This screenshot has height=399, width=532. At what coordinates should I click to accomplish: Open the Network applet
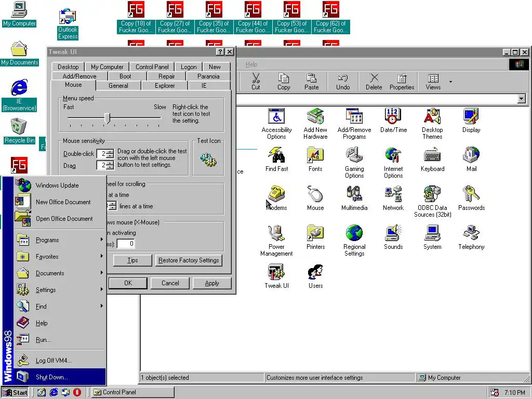click(393, 198)
